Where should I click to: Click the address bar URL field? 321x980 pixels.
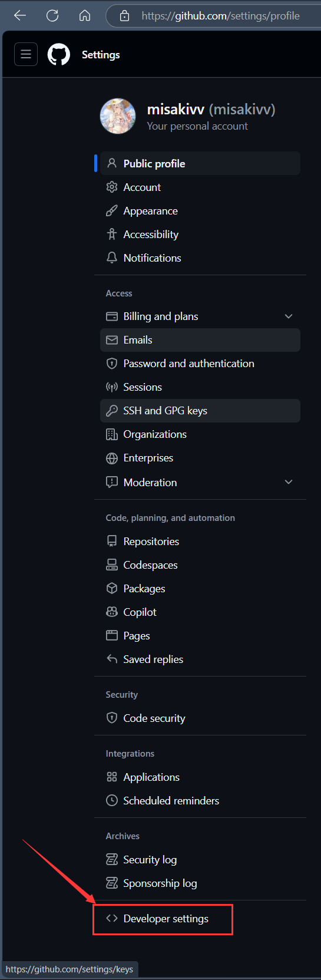click(x=220, y=16)
